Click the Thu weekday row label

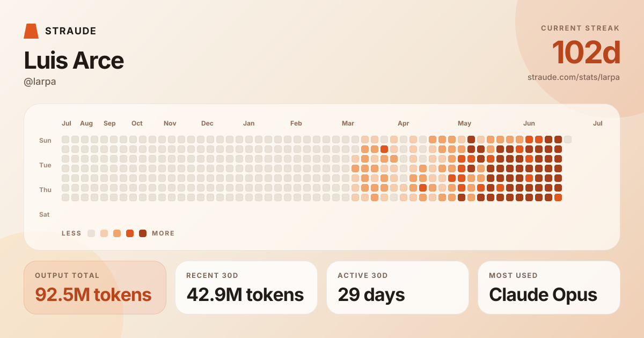(45, 190)
